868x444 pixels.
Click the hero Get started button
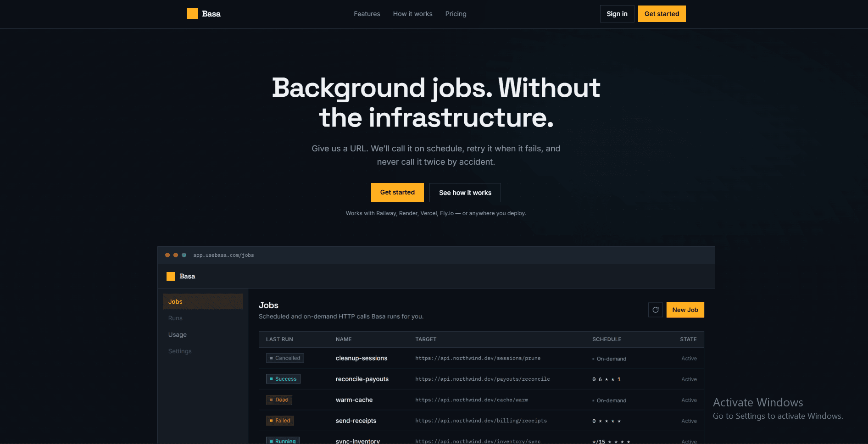click(x=397, y=193)
